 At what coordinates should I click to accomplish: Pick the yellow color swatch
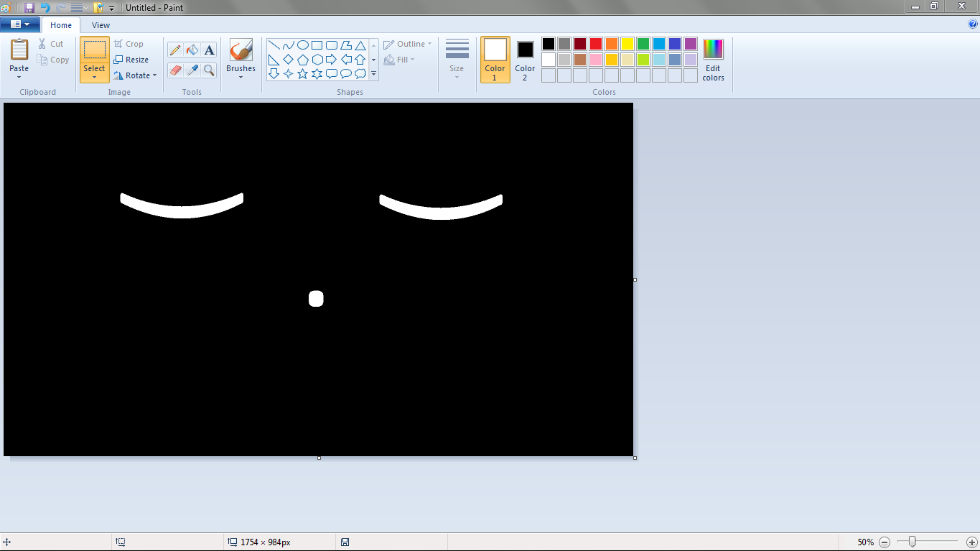pyautogui.click(x=627, y=44)
